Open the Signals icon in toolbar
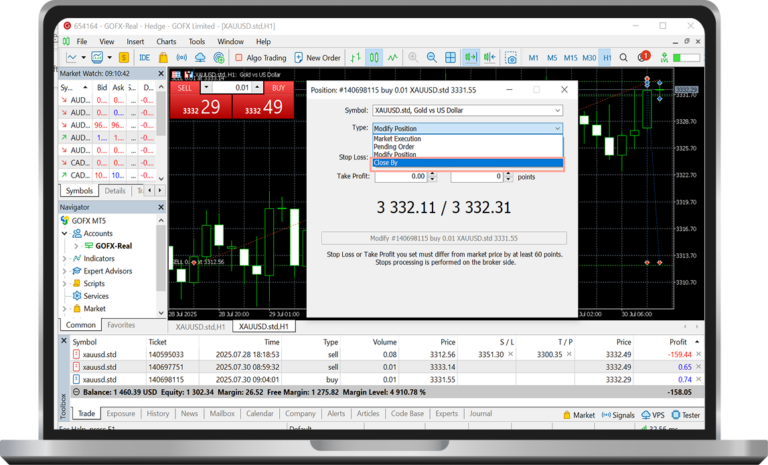 181,58
